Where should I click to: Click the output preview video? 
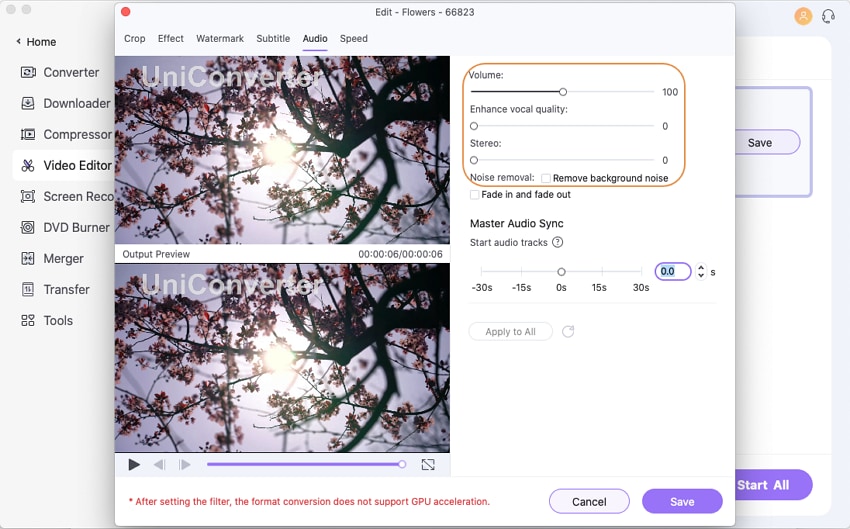click(x=282, y=358)
